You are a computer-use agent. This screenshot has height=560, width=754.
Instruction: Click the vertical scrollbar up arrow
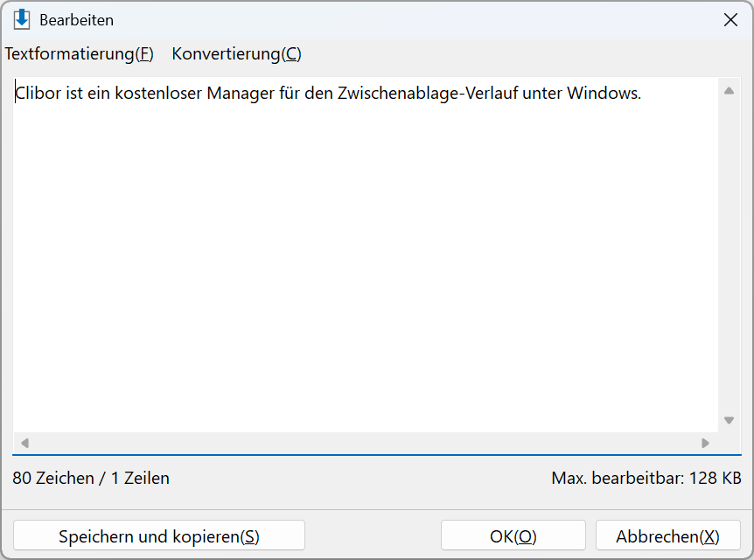pyautogui.click(x=729, y=91)
